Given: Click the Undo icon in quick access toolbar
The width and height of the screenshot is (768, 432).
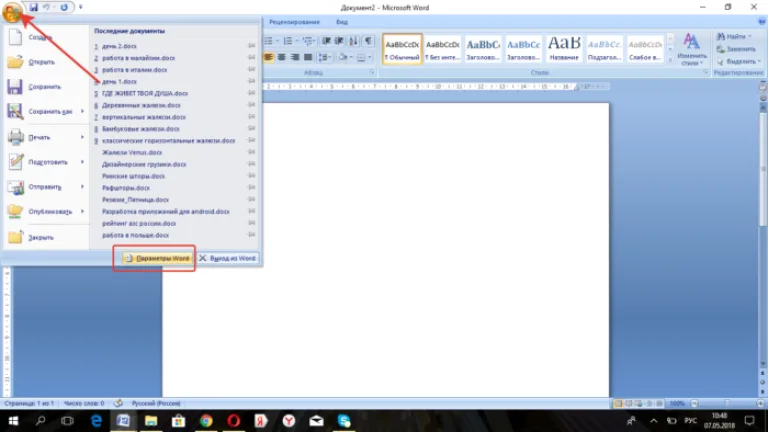Looking at the screenshot, I should pos(47,7).
